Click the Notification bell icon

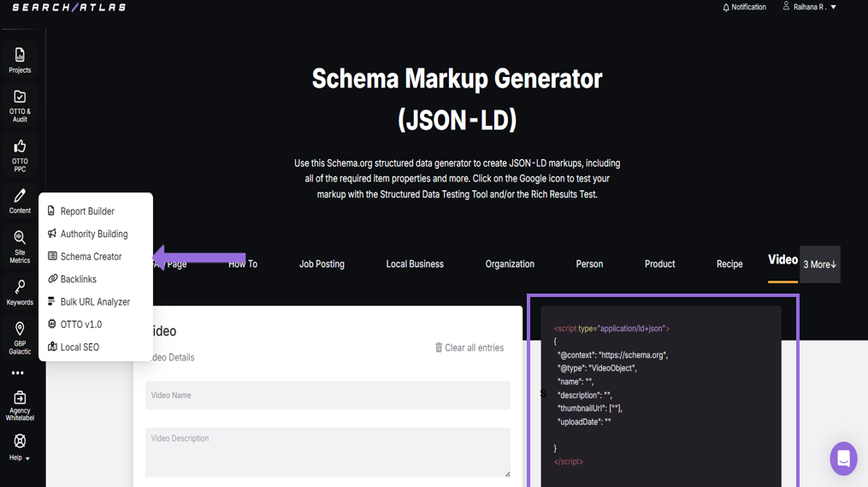pos(726,7)
